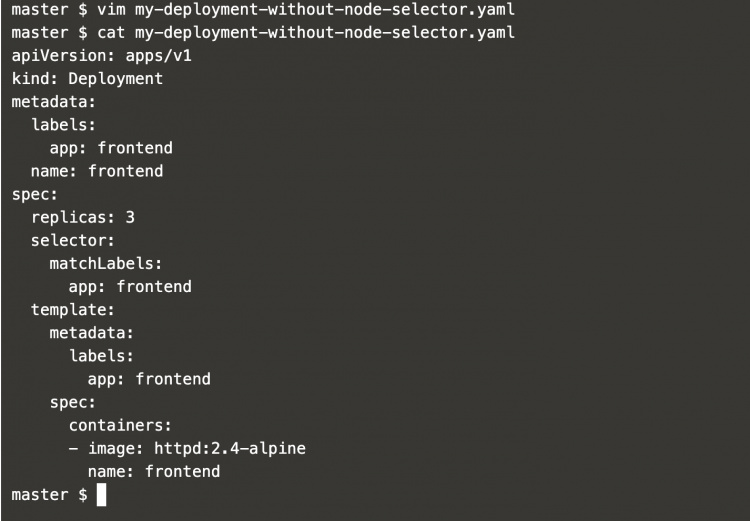This screenshot has width=750, height=521.
Task: Click name: frontend below the image line
Action: 154,471
